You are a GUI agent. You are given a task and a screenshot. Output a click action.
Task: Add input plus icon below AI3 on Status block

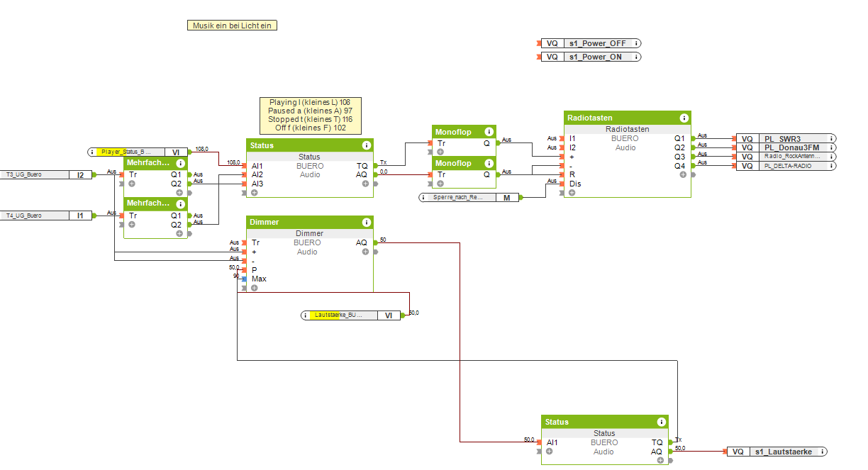pos(255,192)
